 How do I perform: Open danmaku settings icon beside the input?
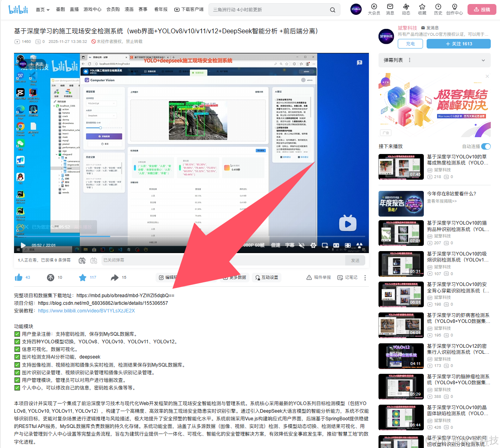point(93,260)
